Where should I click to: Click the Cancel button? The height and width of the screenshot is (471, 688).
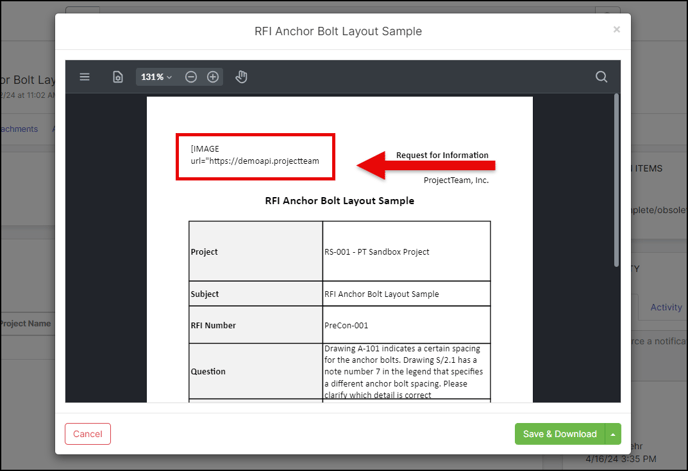tap(88, 434)
